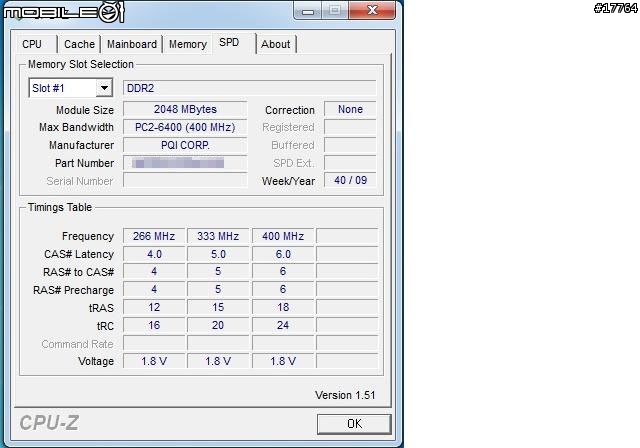This screenshot has width=640, height=448.
Task: Click CAS# Latency value 4.0
Action: coord(154,254)
